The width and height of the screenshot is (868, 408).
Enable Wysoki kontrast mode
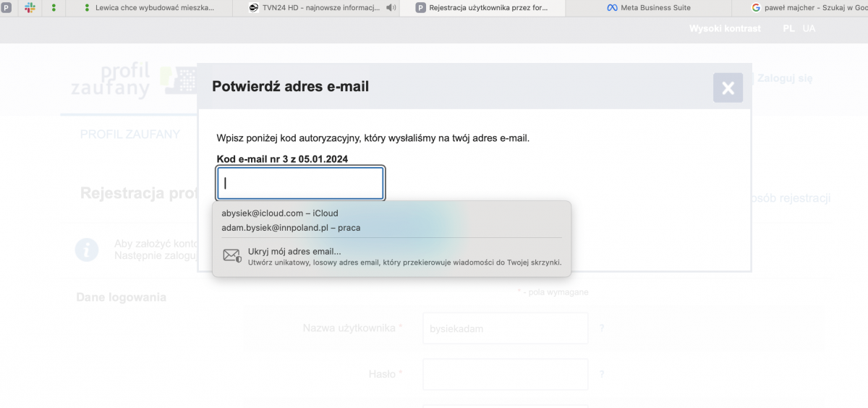[725, 28]
